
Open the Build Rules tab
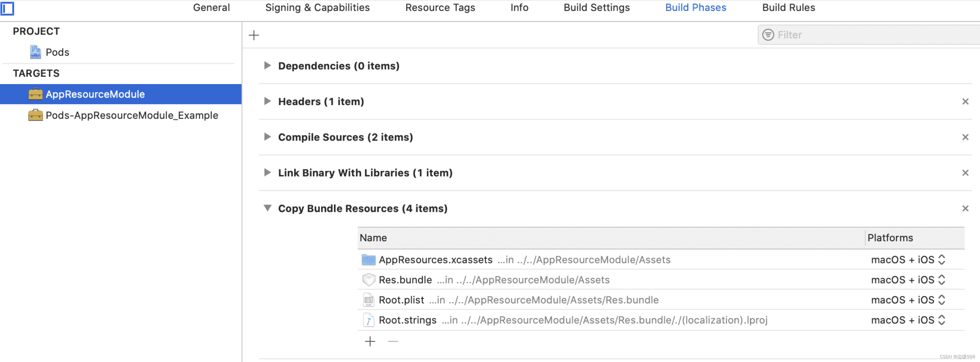tap(788, 7)
